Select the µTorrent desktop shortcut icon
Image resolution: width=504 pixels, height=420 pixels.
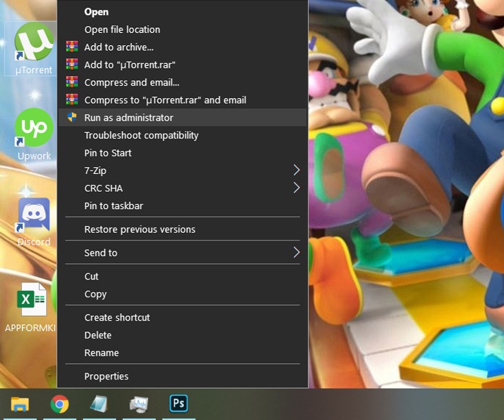[34, 42]
